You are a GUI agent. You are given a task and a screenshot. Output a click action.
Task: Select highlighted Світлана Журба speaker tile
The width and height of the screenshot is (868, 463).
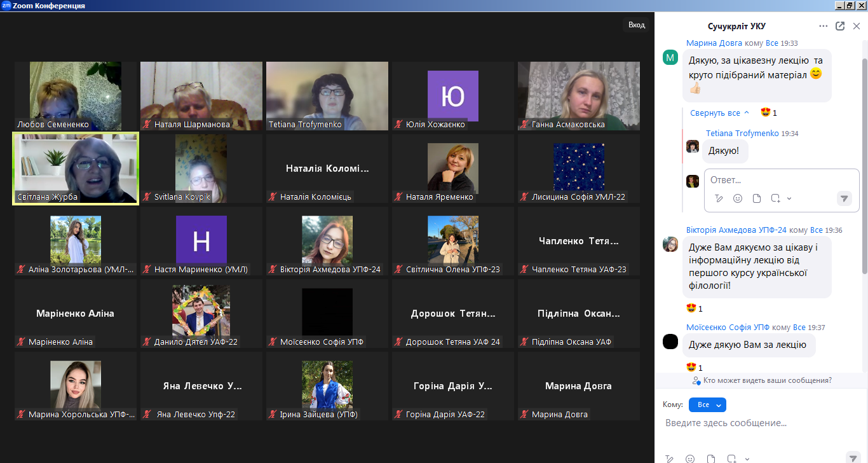[76, 169]
